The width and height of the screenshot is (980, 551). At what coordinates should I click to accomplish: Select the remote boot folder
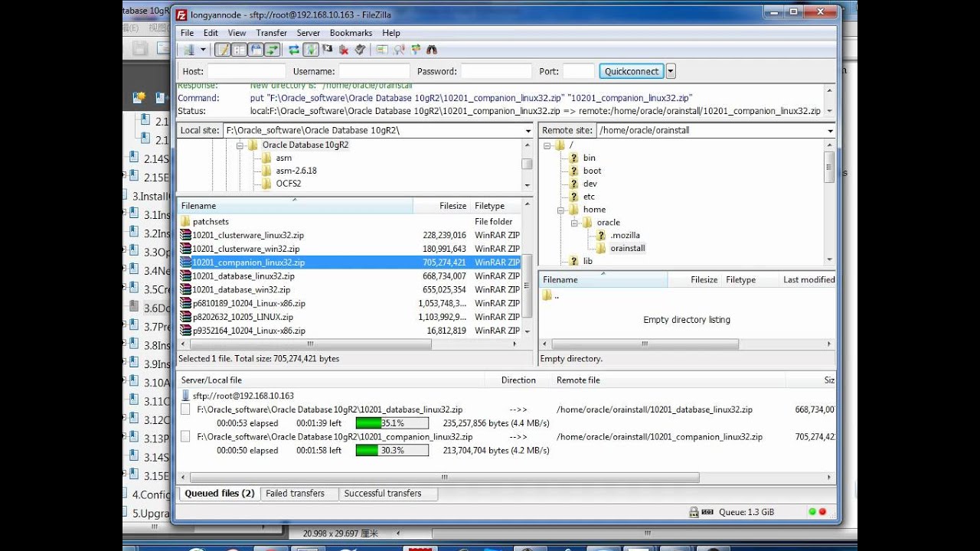592,171
